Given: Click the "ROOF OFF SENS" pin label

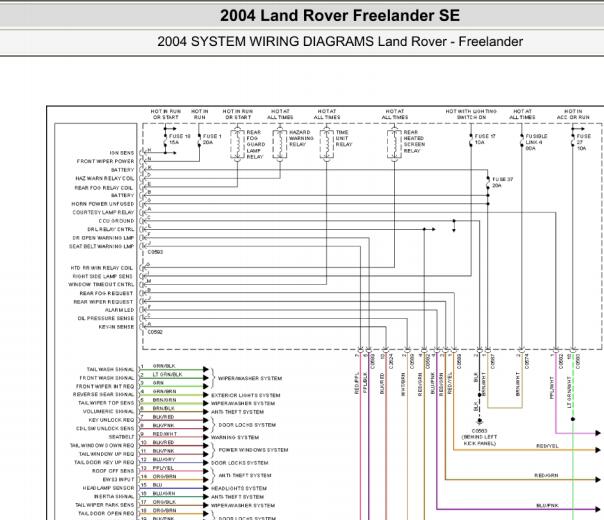Looking at the screenshot, I should pyautogui.click(x=113, y=471).
